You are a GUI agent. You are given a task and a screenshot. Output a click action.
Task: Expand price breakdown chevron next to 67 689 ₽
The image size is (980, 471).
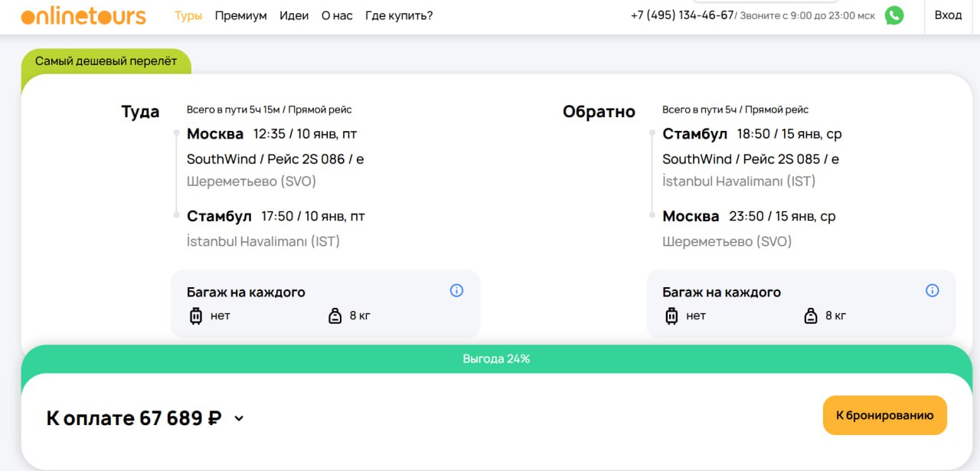[239, 418]
